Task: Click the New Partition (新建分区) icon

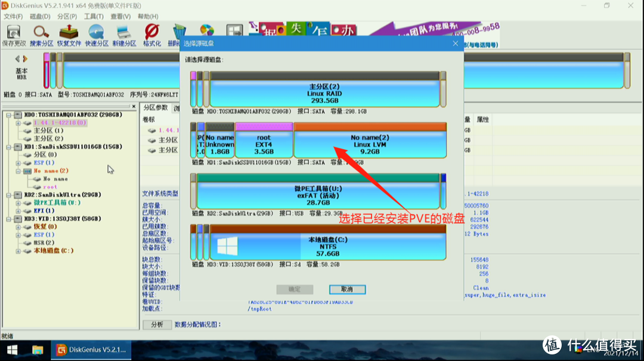Action: [124, 35]
